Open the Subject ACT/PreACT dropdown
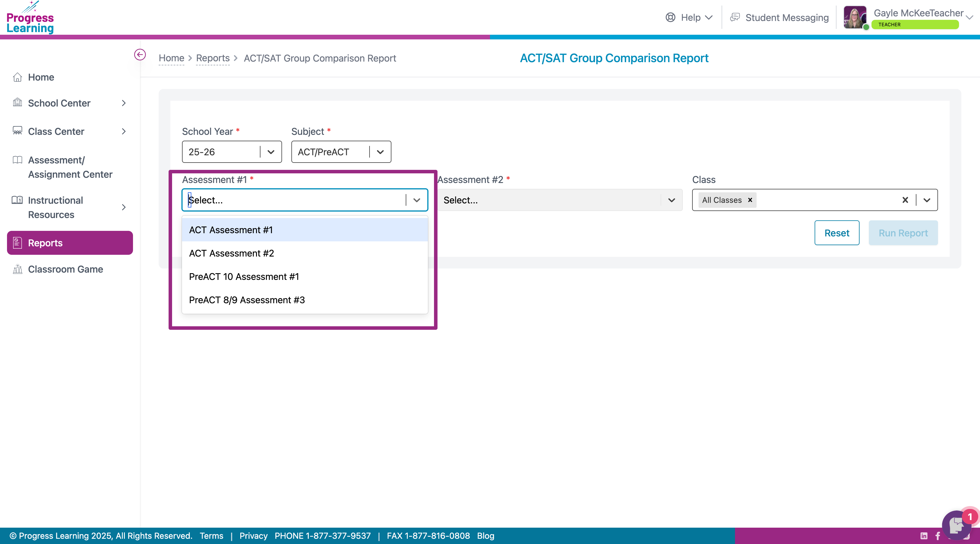 [380, 152]
